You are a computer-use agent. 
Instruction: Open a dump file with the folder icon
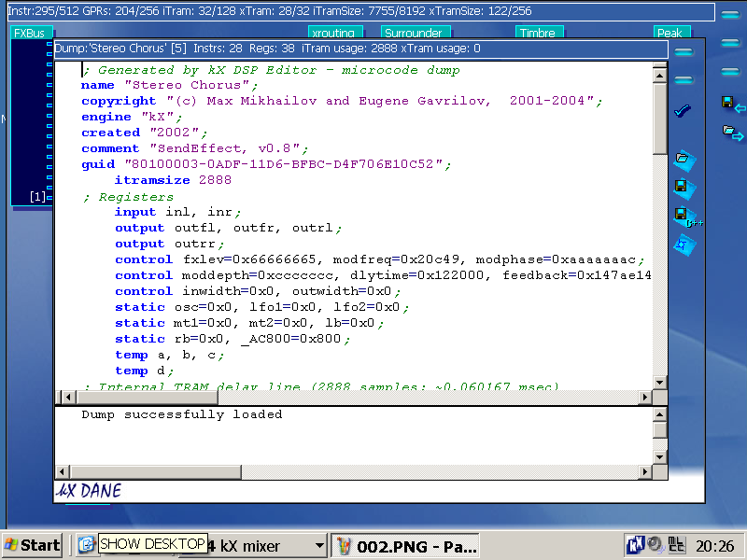[684, 160]
